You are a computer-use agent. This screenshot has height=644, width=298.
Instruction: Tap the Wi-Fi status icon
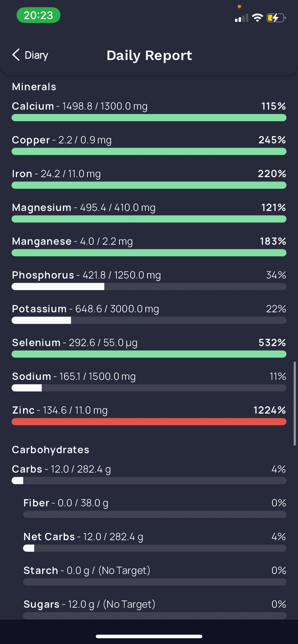(x=257, y=18)
